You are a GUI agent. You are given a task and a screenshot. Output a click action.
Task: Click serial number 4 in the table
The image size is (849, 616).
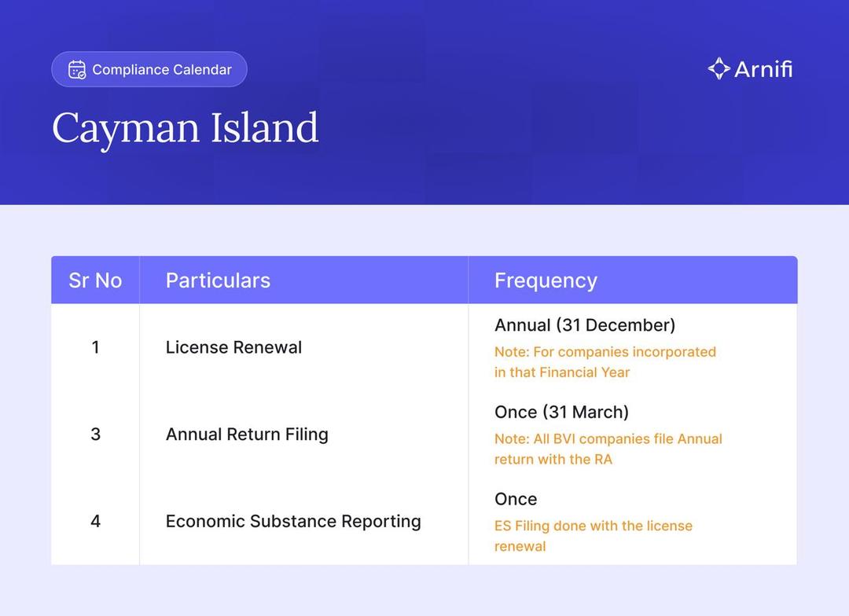point(95,521)
